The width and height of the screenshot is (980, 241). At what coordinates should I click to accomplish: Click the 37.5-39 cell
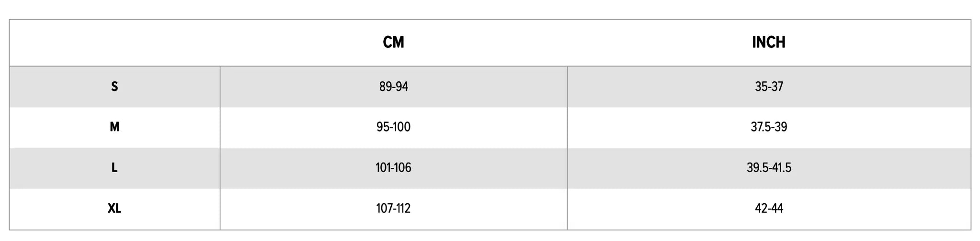click(769, 127)
